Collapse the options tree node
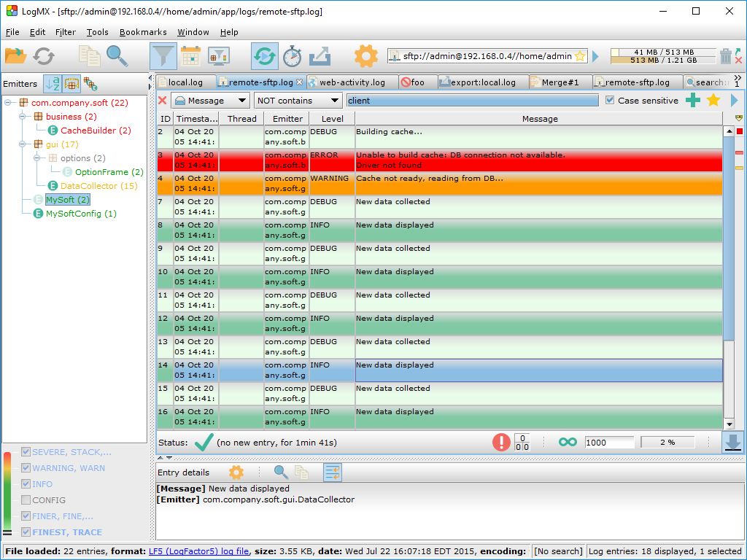747x560 pixels. pos(36,157)
